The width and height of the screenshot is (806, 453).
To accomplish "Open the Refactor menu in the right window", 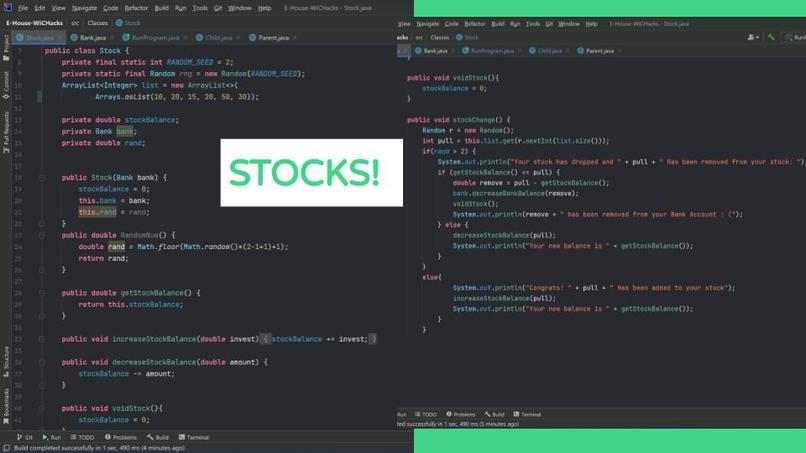I will (474, 24).
